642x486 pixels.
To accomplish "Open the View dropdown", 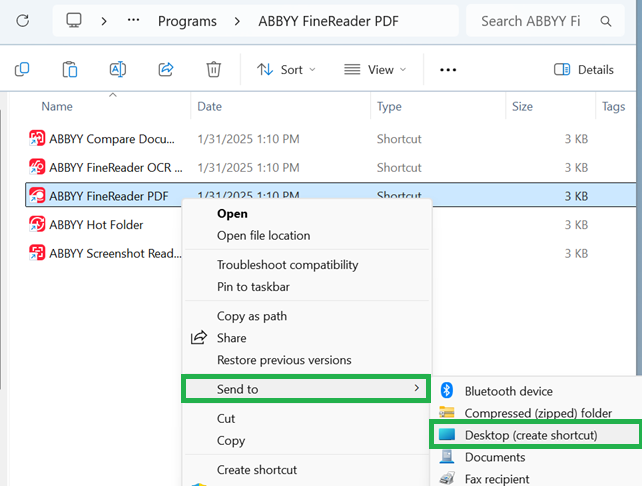I will click(375, 70).
